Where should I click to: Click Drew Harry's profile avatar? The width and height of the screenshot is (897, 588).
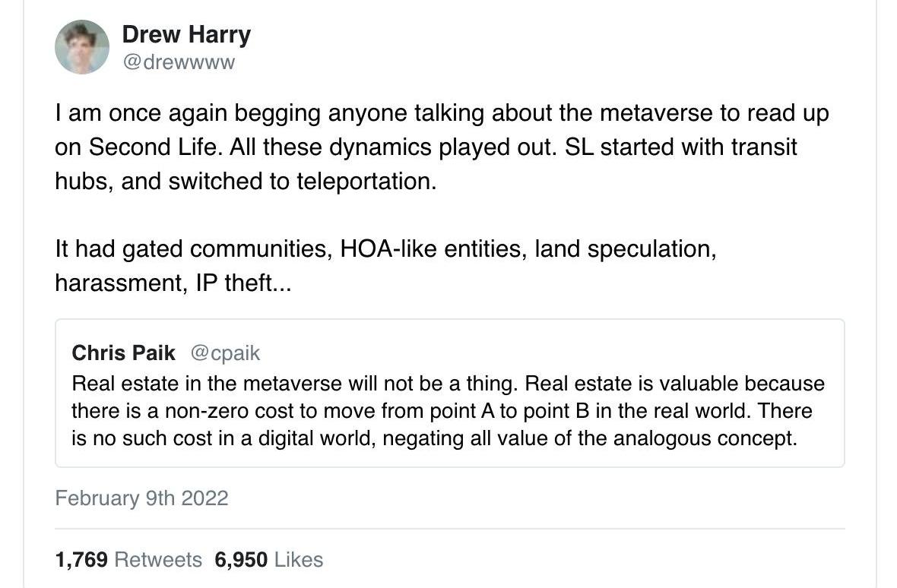(x=82, y=47)
